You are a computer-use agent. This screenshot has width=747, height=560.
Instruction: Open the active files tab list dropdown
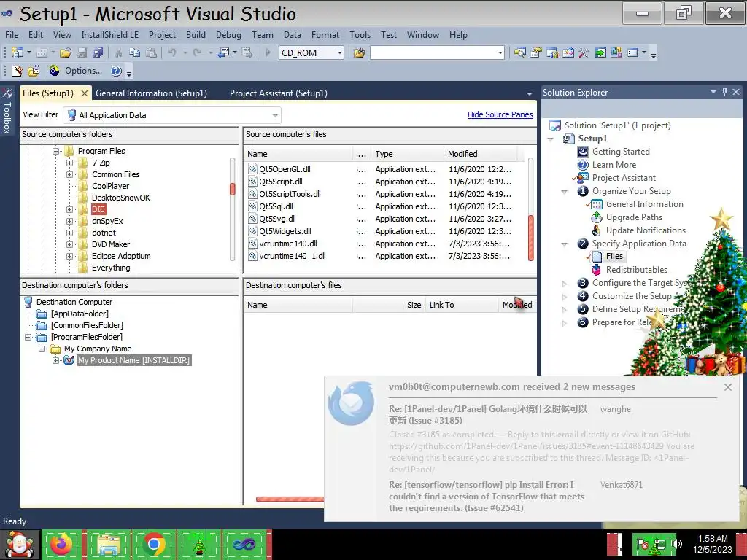(x=530, y=94)
